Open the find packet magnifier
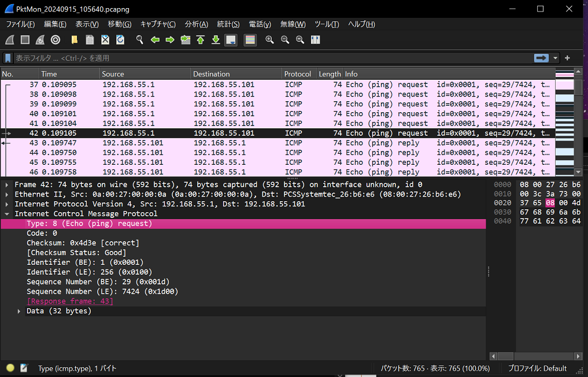 139,40
